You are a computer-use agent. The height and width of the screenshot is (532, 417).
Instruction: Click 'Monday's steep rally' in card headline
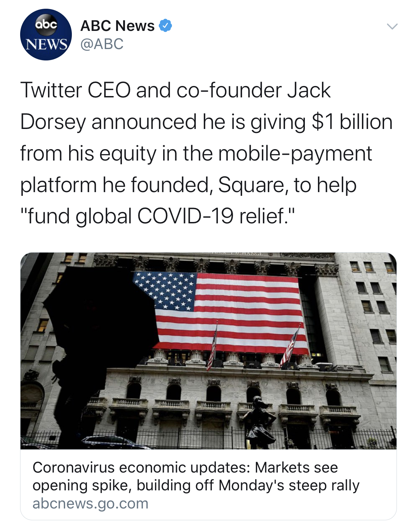coord(289,485)
